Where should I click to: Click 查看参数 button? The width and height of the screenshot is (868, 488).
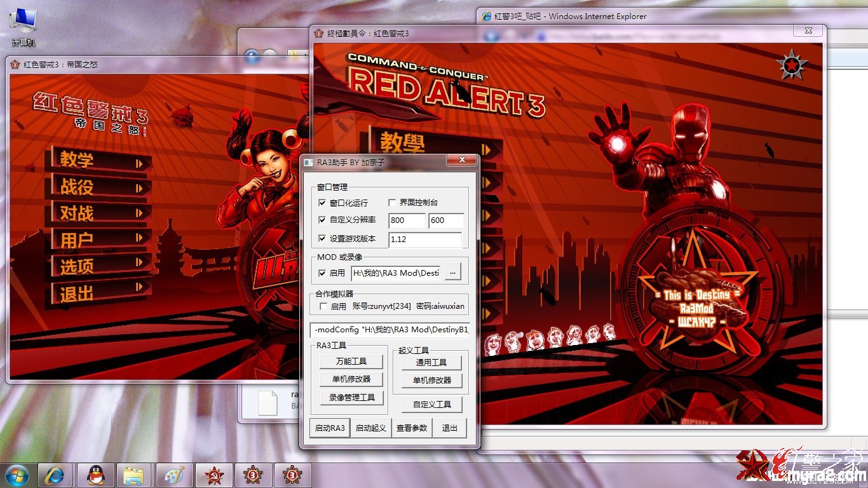click(412, 428)
